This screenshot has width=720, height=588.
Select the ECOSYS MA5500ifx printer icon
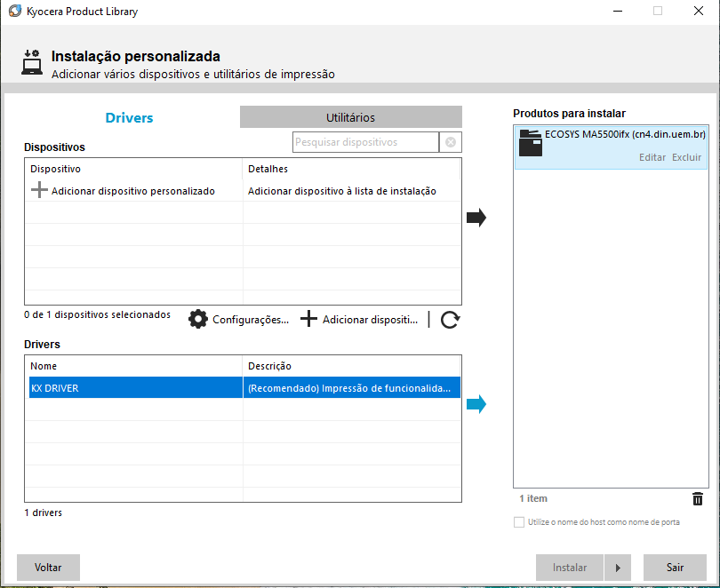530,143
